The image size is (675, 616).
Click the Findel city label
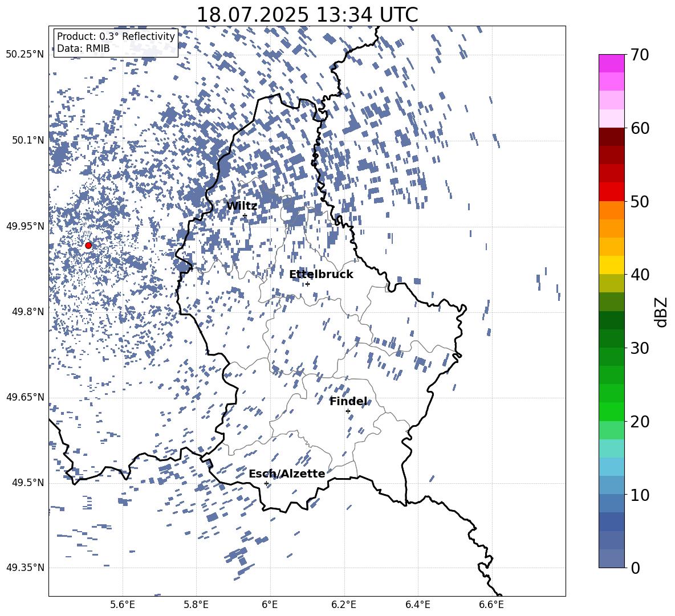click(348, 401)
